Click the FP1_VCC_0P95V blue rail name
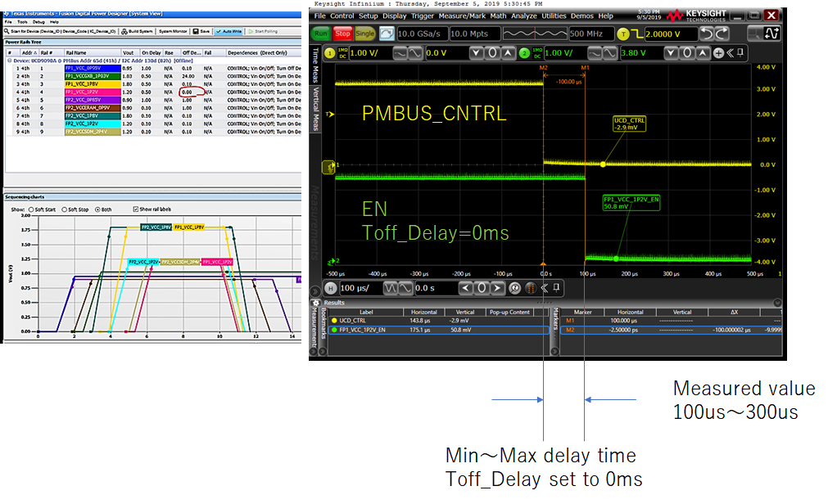 pyautogui.click(x=93, y=68)
